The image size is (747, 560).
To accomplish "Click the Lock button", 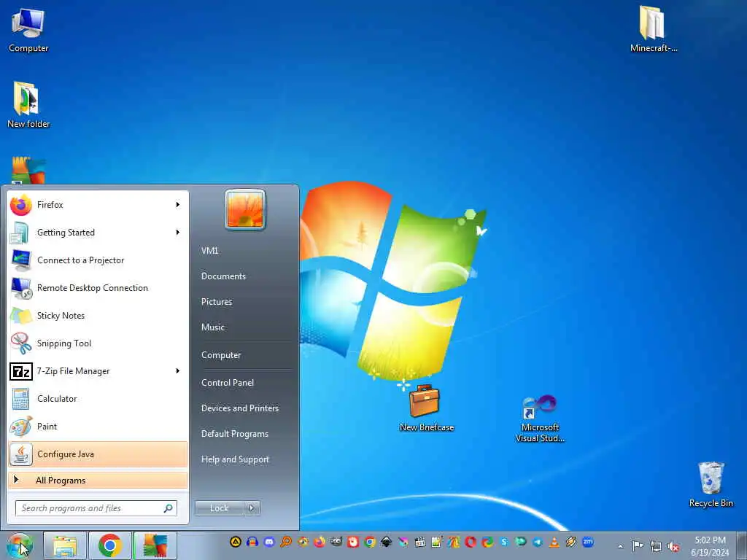I will [220, 508].
